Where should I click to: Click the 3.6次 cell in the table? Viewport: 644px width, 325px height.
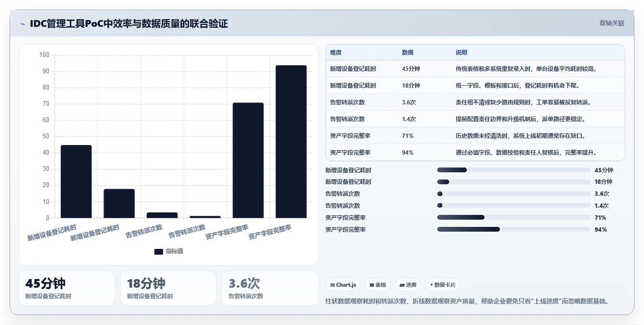(409, 102)
